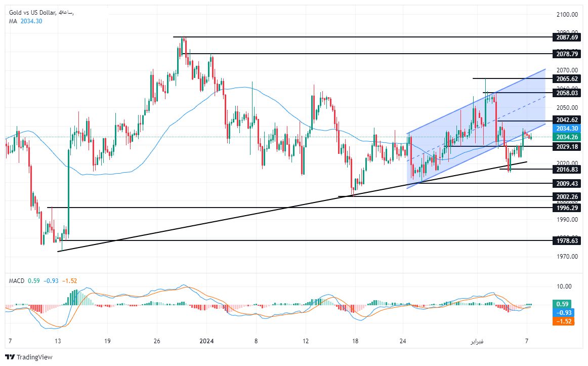Click the 1970.00 price axis value
The height and width of the screenshot is (366, 588).
click(567, 257)
